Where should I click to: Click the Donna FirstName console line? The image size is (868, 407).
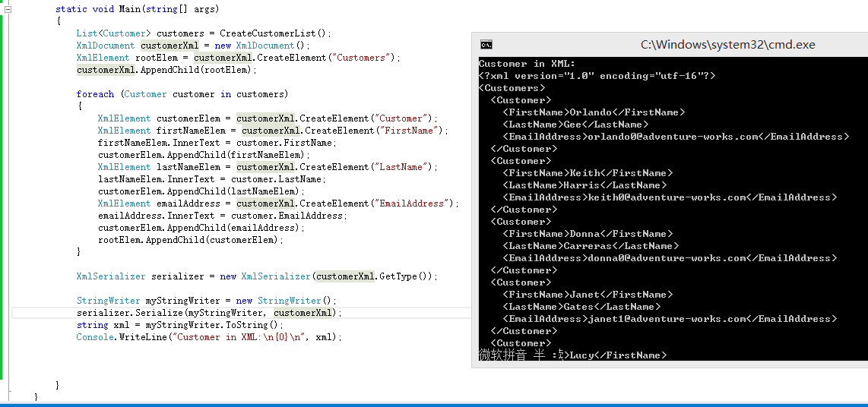click(588, 234)
